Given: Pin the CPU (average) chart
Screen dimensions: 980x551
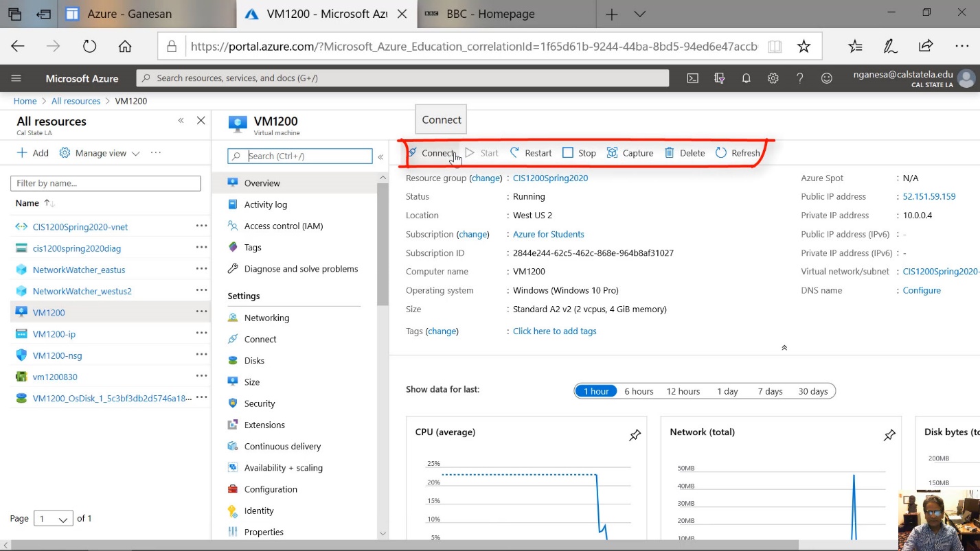Looking at the screenshot, I should (x=635, y=435).
